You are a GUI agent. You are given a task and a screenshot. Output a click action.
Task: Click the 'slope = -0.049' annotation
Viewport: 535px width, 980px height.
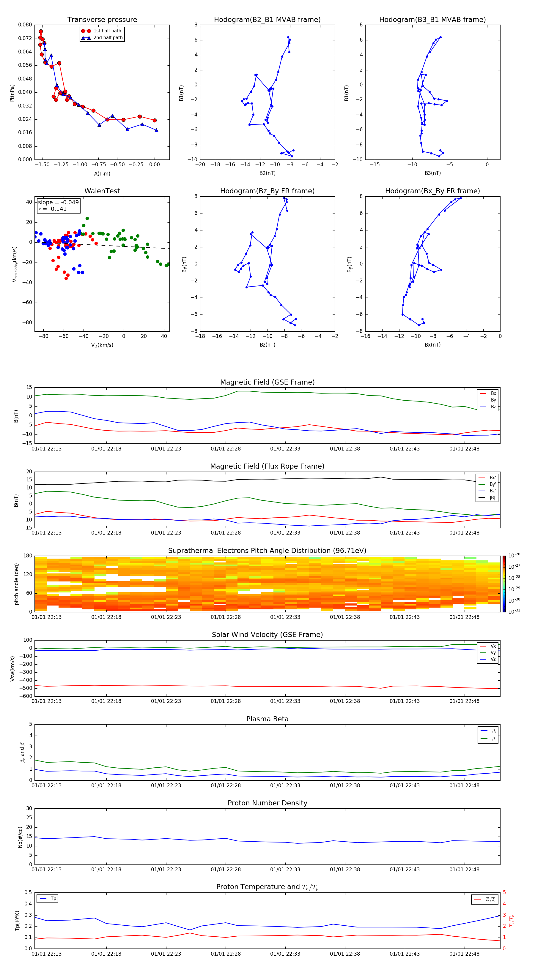[x=58, y=203]
